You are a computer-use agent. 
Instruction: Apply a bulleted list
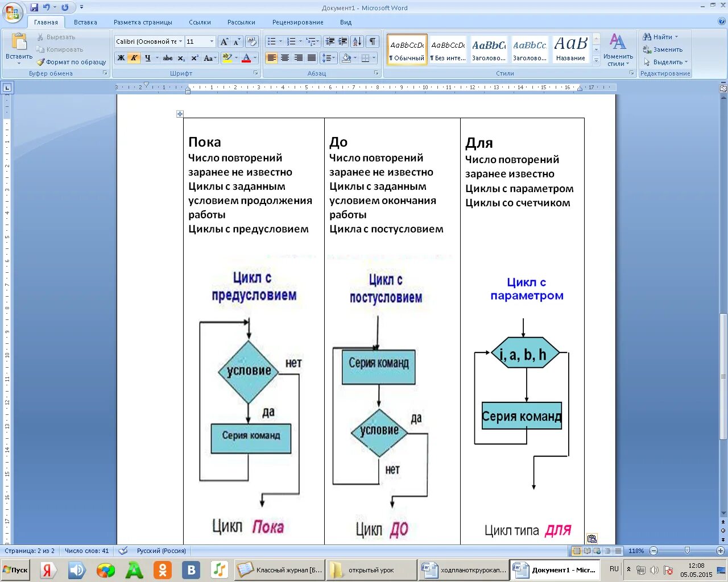(272, 41)
